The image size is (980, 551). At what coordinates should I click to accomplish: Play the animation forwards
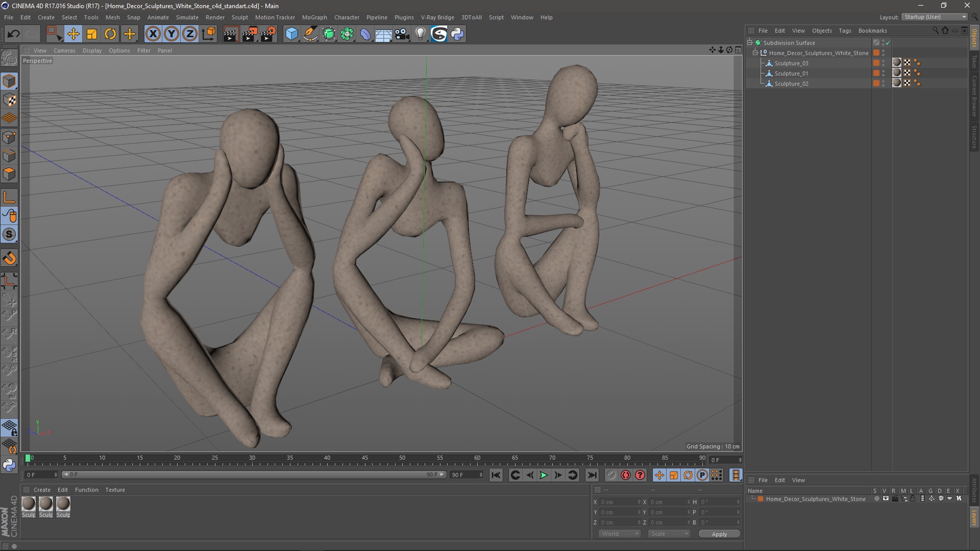click(544, 475)
